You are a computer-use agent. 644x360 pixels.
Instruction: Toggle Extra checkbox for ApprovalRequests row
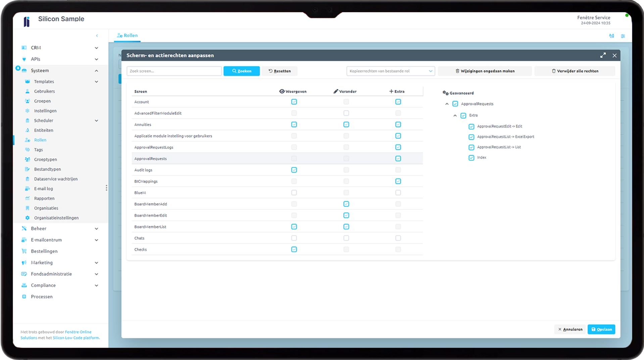pyautogui.click(x=398, y=158)
